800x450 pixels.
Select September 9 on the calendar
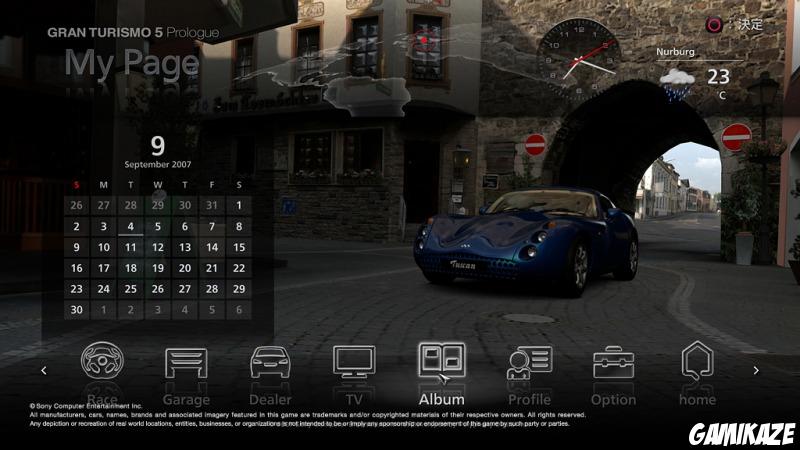(x=77, y=247)
